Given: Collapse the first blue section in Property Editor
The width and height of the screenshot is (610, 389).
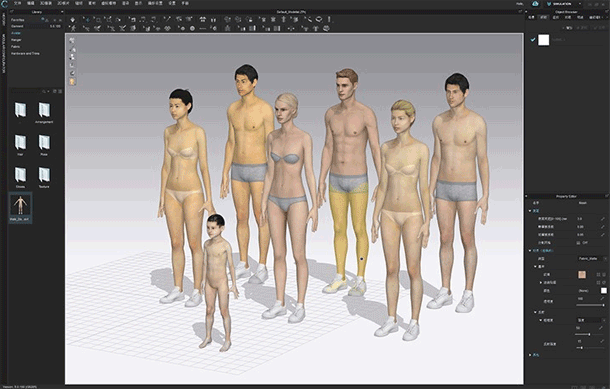Looking at the screenshot, I should click(x=530, y=210).
